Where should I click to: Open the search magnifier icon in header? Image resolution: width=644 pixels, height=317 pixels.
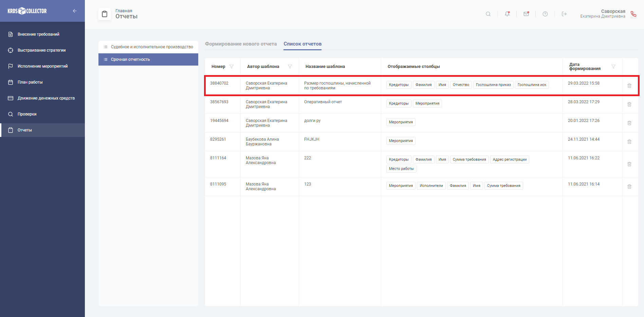point(488,14)
